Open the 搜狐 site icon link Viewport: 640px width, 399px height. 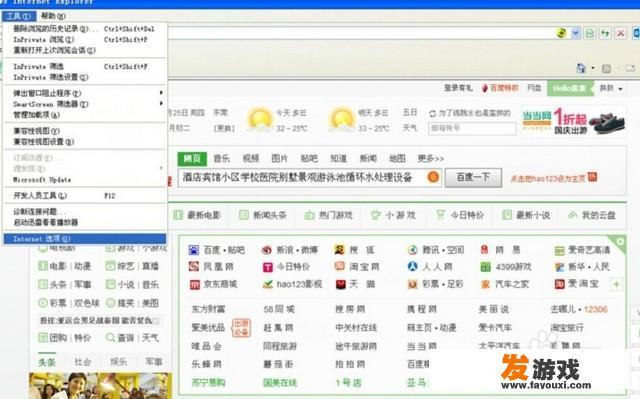click(340, 250)
